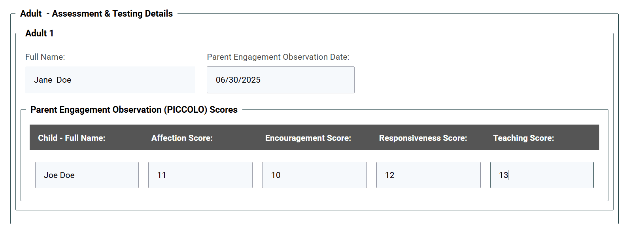Click the Affection Score field containing 11

(x=200, y=175)
